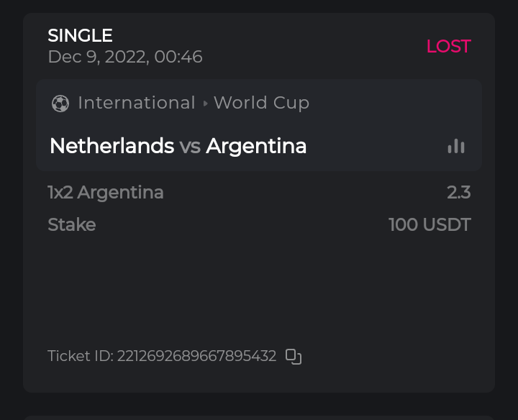Click the Dec 9, 2022 bet date
The image size is (518, 420).
[x=125, y=57]
